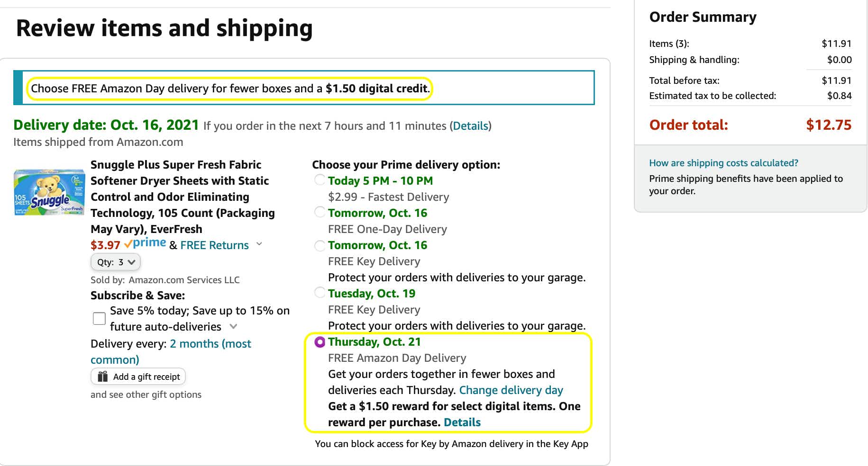Viewport: 868px width, 466px height.
Task: Click Add a gift receipt button
Action: [138, 376]
